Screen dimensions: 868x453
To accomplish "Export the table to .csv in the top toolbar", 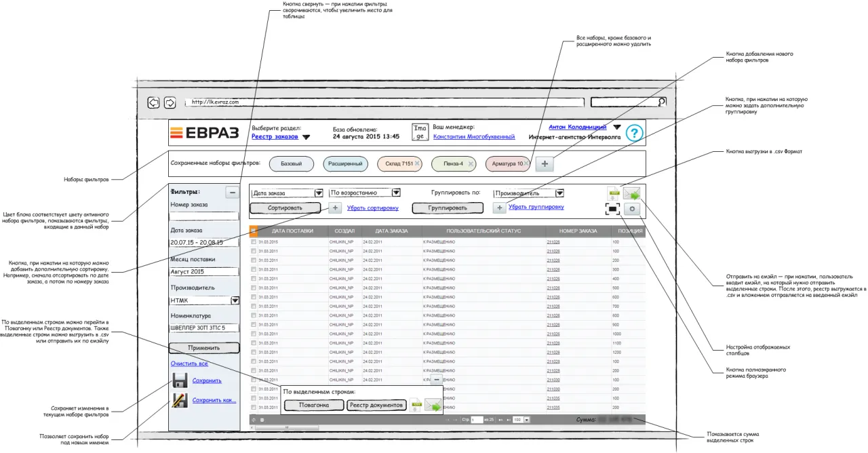I will click(613, 193).
